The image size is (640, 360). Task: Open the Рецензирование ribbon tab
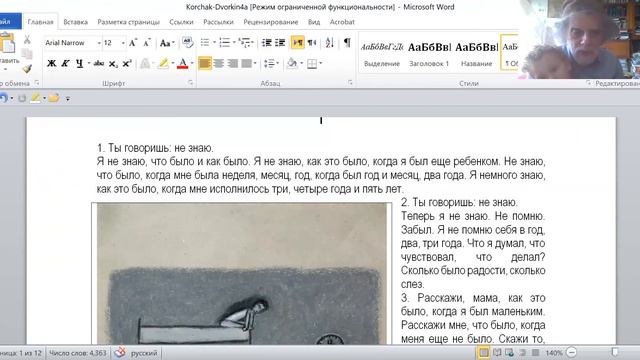tap(271, 22)
